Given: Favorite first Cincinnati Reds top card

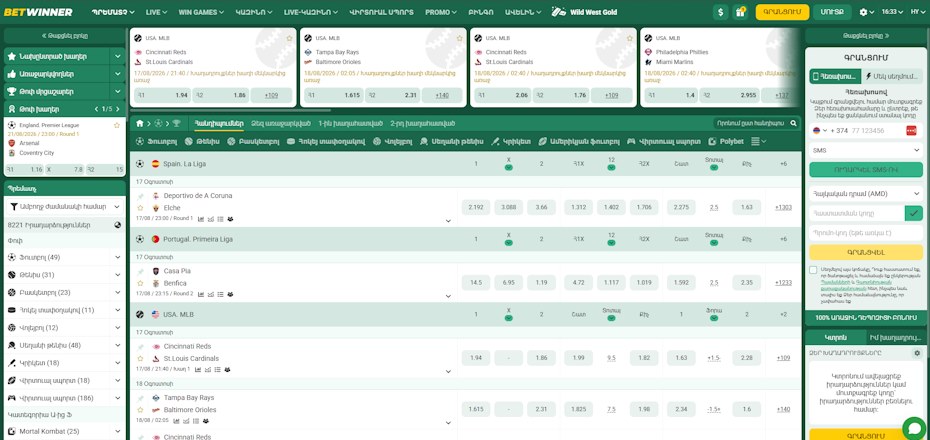Looking at the screenshot, I should tap(289, 38).
